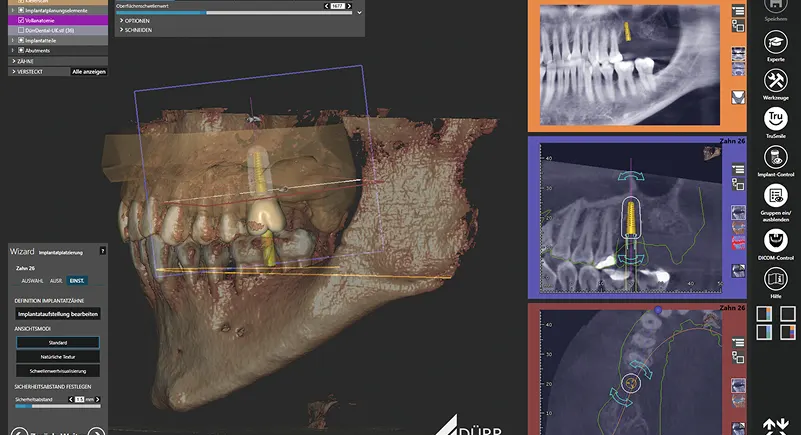Toggle the Vollanatomie checkbox
The width and height of the screenshot is (801, 436).
pyautogui.click(x=21, y=20)
